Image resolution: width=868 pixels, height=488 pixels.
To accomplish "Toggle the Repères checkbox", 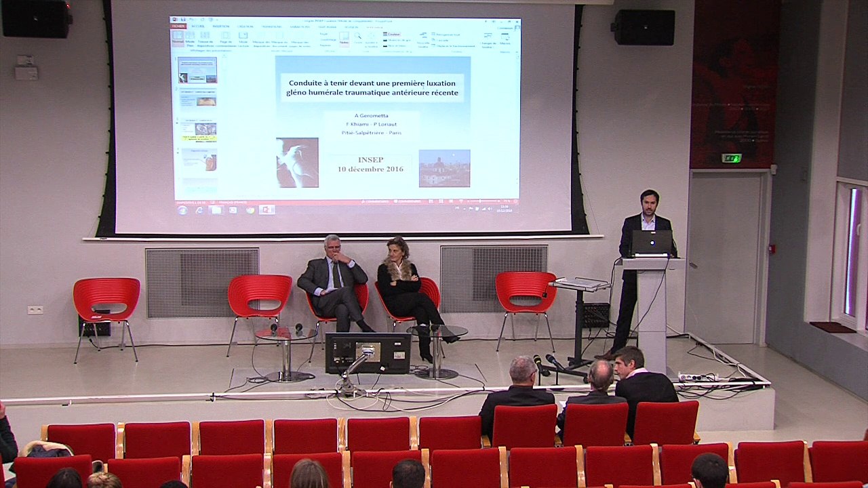I will 325,45.
